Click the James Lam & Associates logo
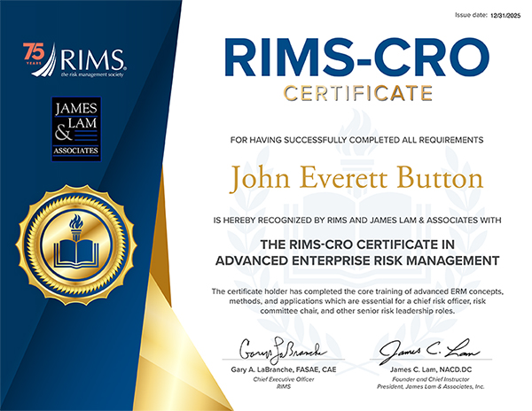532x411 pixels. coord(76,129)
